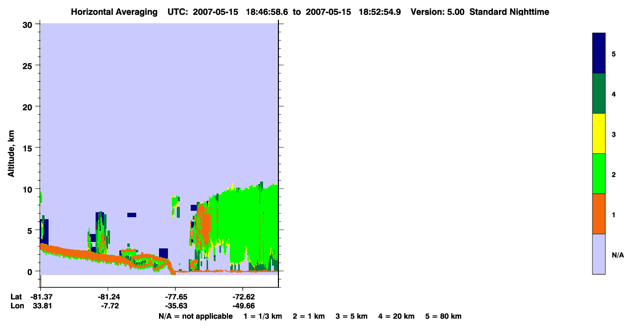The height and width of the screenshot is (330, 644).
Task: Click the 'Lon' axis row label
Action: (16, 306)
